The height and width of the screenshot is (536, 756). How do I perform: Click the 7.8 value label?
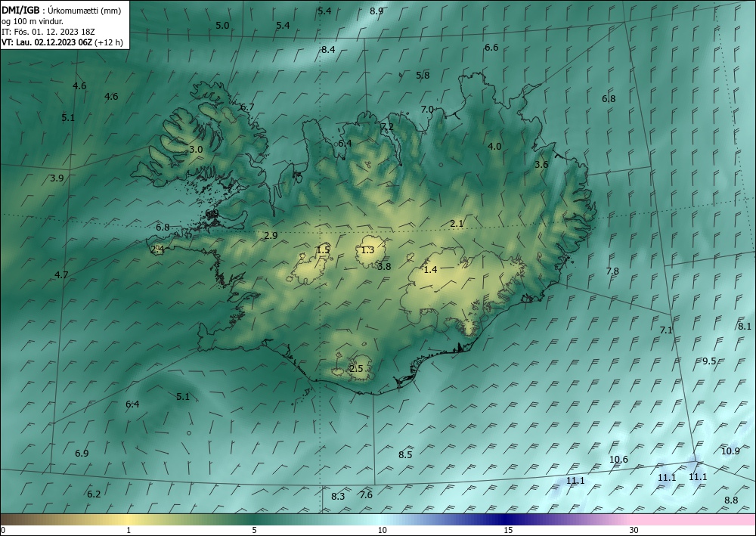click(612, 271)
